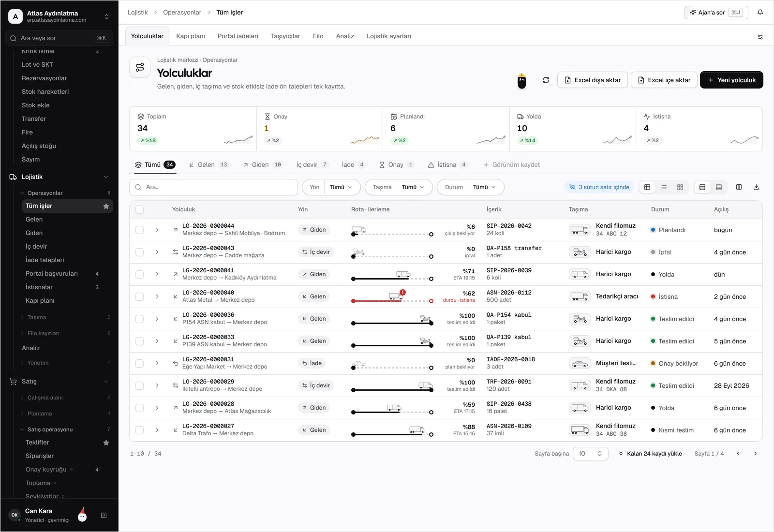Switch to the Kapı planı tab

tap(191, 36)
